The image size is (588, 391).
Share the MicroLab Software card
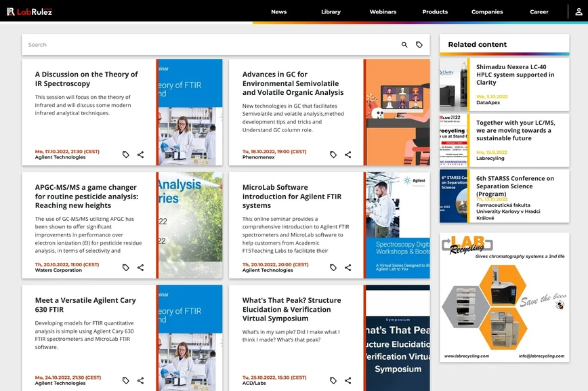click(348, 268)
